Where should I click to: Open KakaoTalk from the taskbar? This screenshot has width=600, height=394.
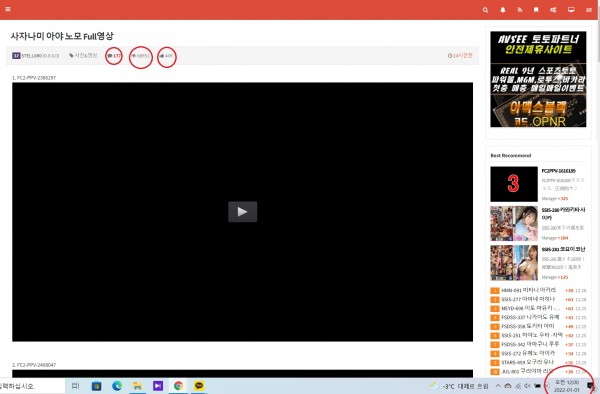pyautogui.click(x=199, y=386)
